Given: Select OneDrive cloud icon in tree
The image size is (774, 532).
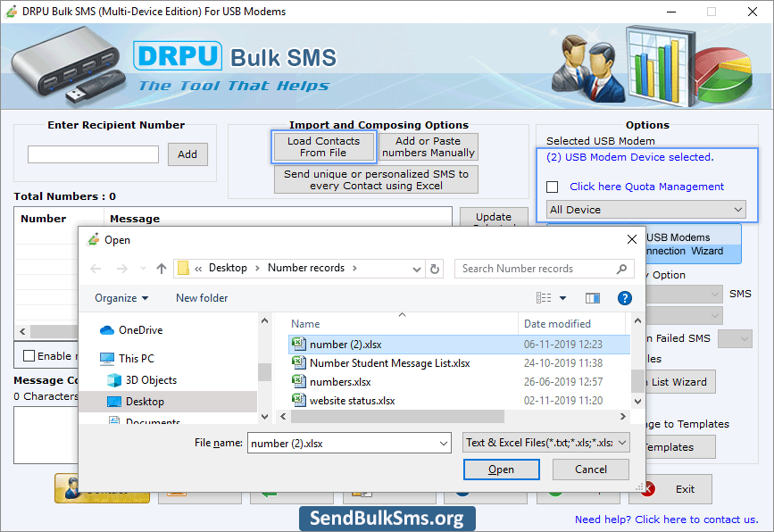Looking at the screenshot, I should (x=106, y=330).
